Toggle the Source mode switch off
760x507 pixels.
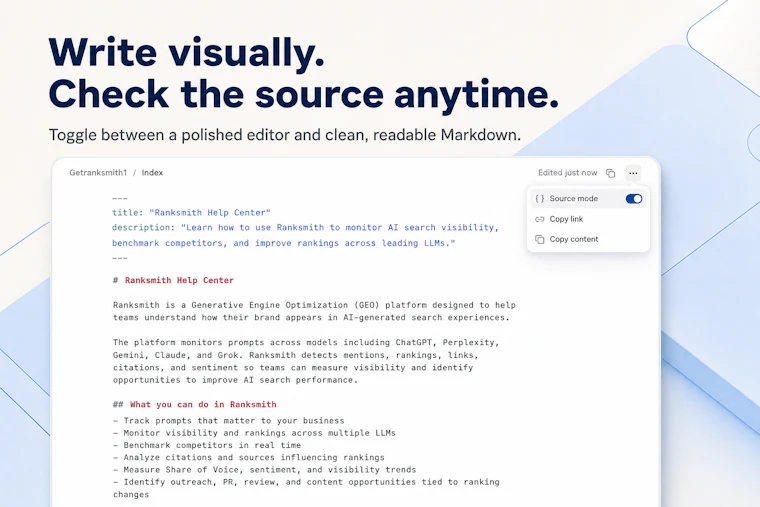click(633, 199)
